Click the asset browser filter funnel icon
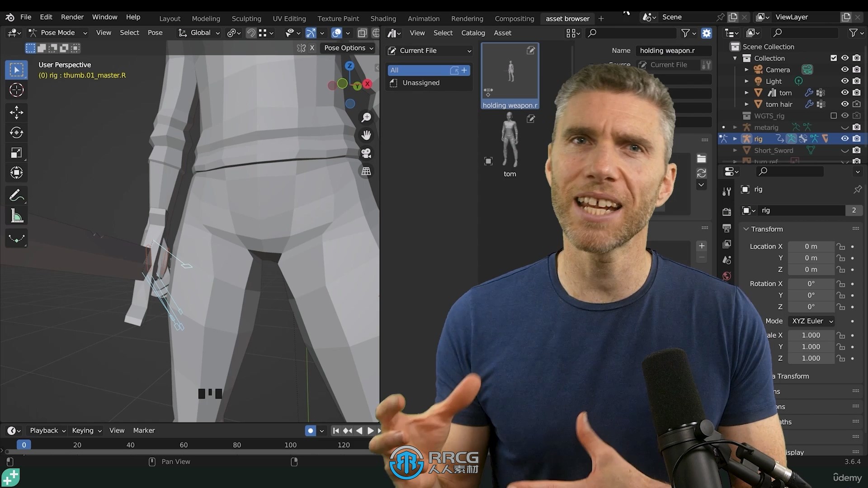Image resolution: width=868 pixels, height=488 pixels. [685, 33]
